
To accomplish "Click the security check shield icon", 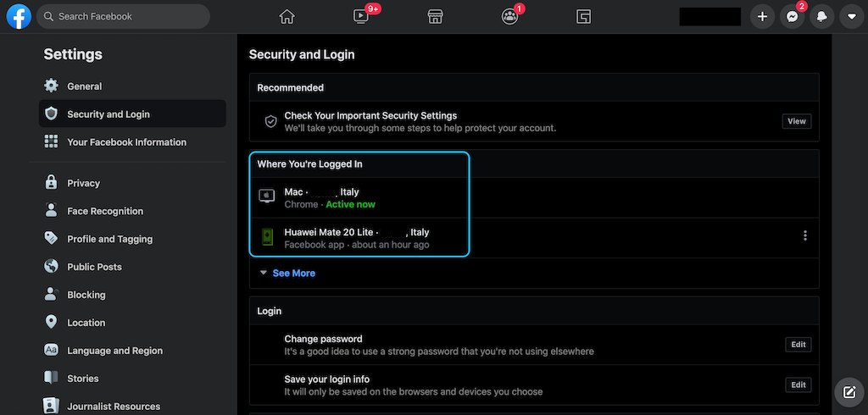I will tap(270, 121).
